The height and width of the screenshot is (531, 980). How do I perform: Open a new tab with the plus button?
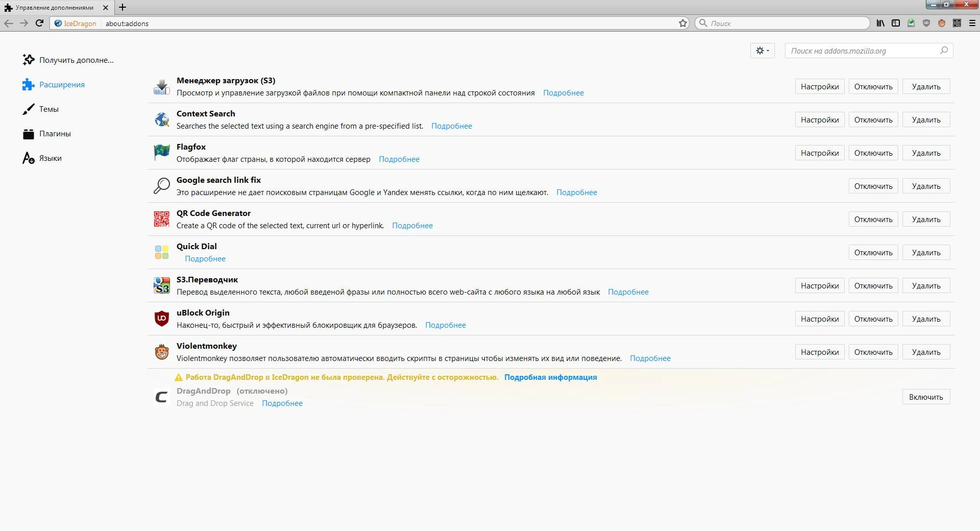122,7
